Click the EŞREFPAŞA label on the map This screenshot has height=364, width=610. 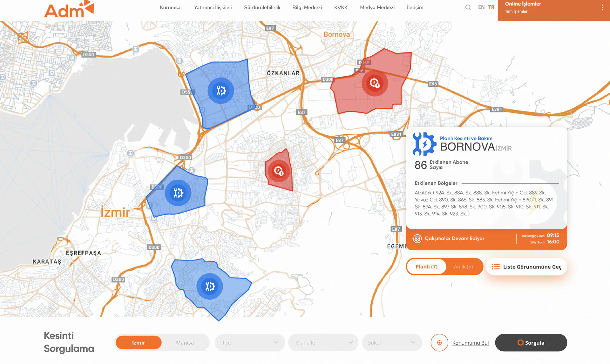point(84,253)
